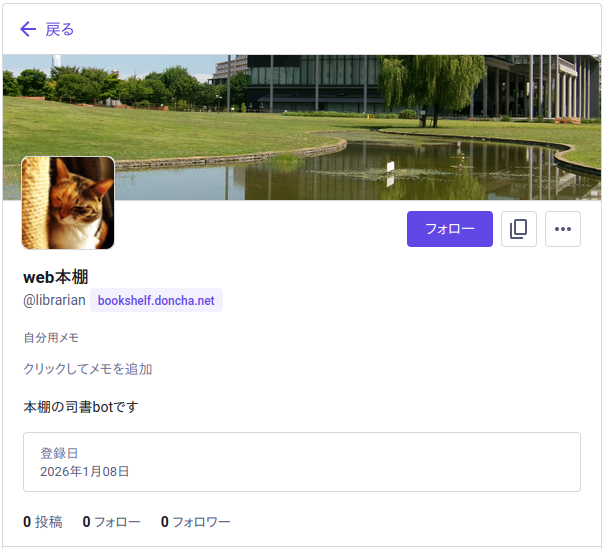Open the 0 投稿 posts count
The image size is (608, 549).
pyautogui.click(x=43, y=521)
